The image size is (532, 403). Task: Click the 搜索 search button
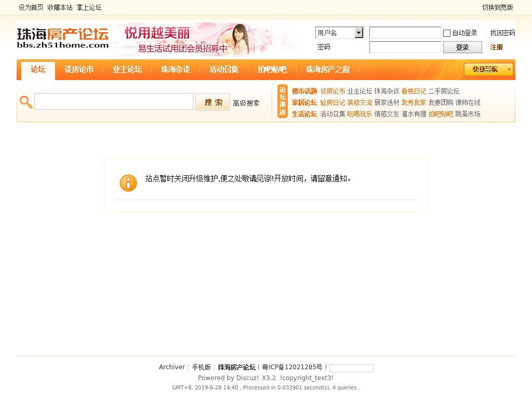(x=212, y=102)
